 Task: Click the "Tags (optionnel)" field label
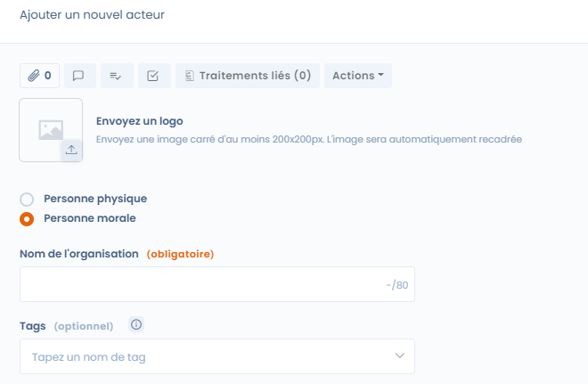tap(67, 326)
